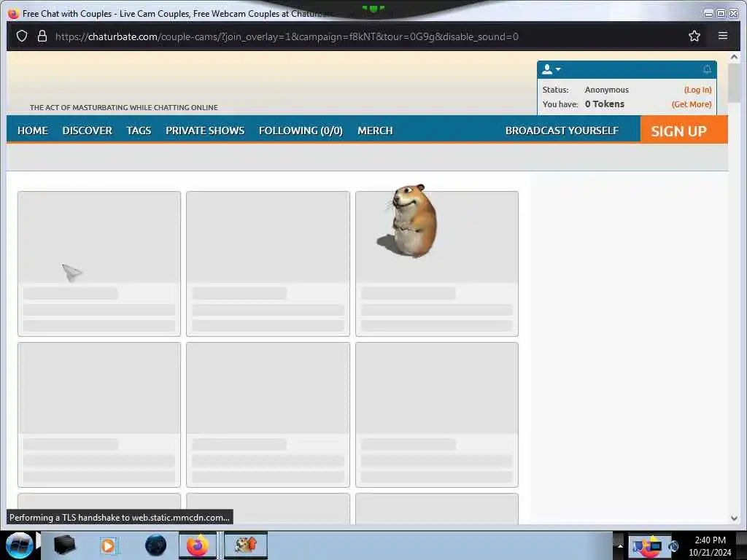
Task: Close the Firefox window
Action: tap(734, 14)
